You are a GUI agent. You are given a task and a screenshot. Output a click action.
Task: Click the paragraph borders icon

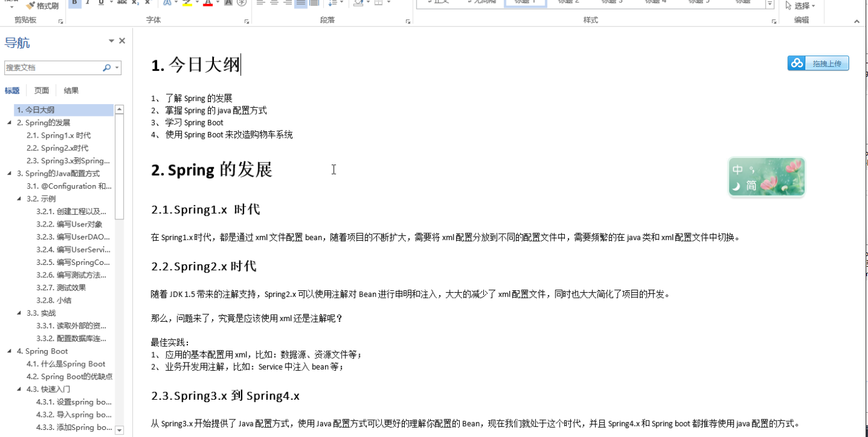click(378, 2)
